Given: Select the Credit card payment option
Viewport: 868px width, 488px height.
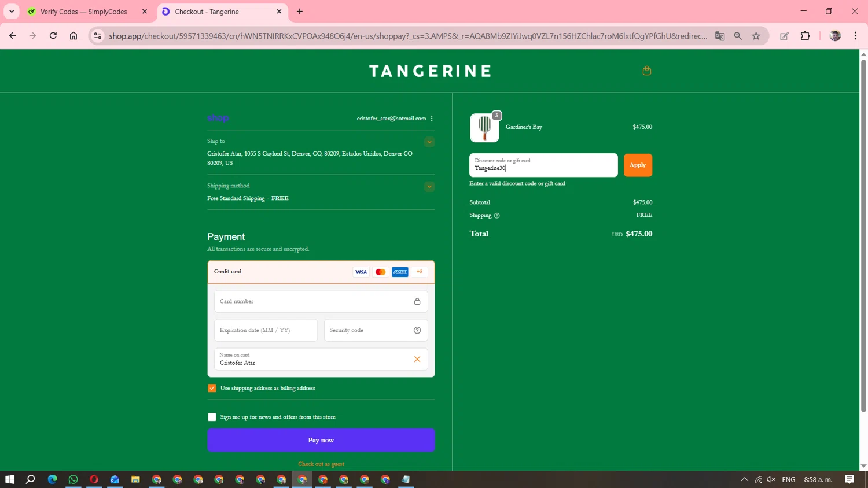Looking at the screenshot, I should [x=321, y=272].
